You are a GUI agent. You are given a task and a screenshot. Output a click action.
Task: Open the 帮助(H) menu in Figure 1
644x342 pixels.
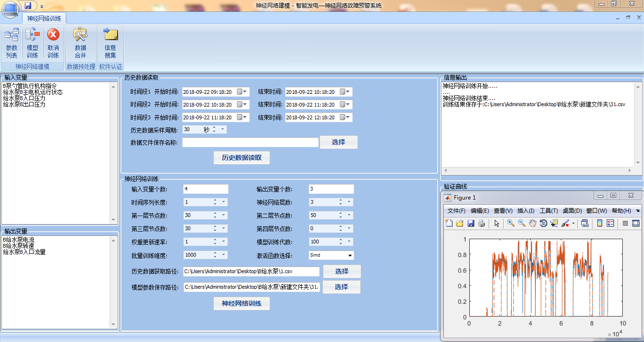(x=621, y=210)
